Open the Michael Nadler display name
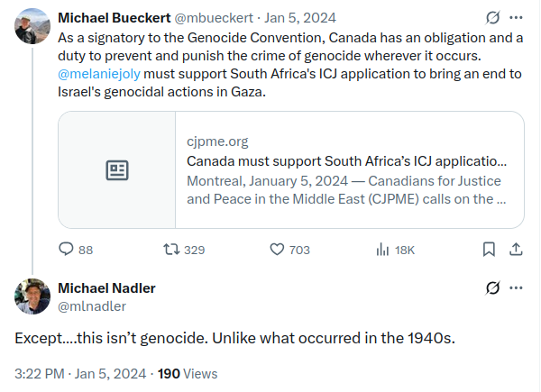Screen dimensions: 541x392 (x=106, y=288)
